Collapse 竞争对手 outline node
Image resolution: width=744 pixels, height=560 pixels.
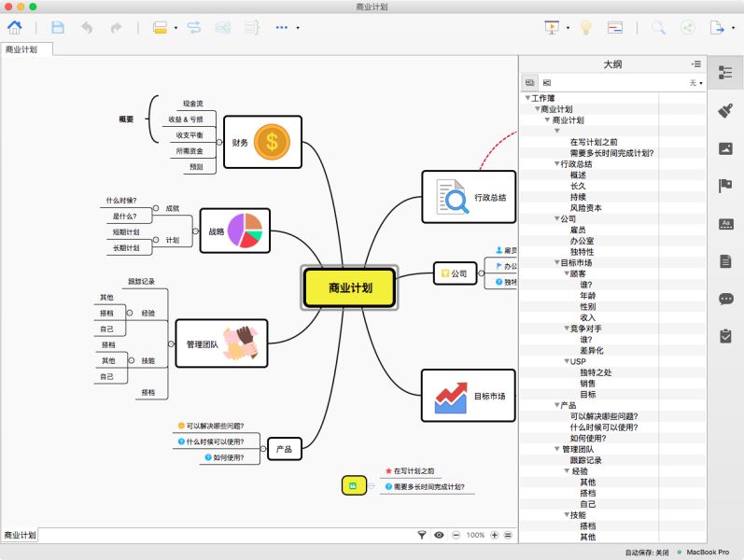coord(567,328)
